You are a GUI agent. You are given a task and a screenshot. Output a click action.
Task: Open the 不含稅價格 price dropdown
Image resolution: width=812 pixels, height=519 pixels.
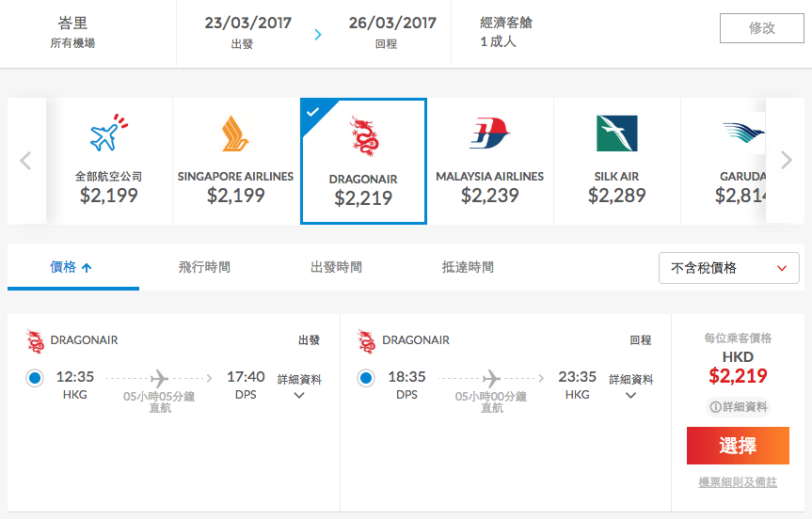(728, 268)
